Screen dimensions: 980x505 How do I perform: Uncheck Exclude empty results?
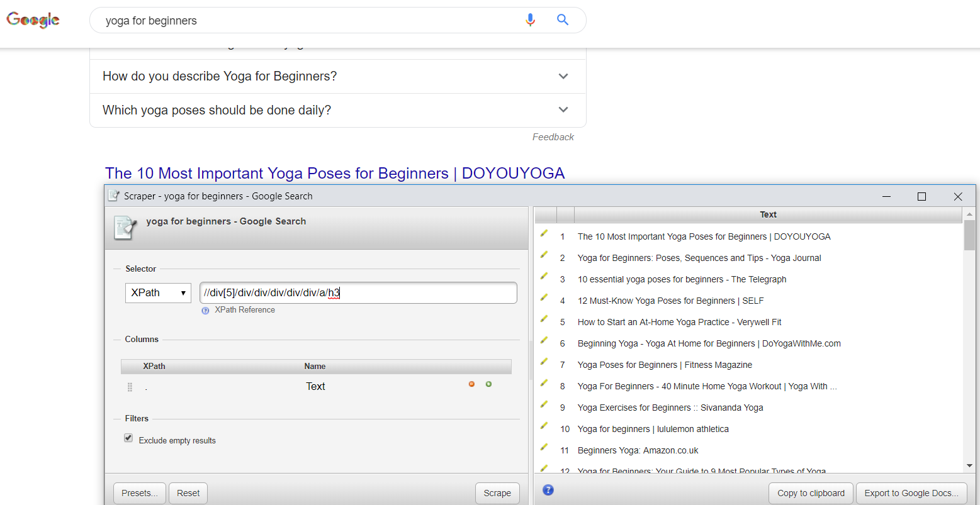(128, 437)
